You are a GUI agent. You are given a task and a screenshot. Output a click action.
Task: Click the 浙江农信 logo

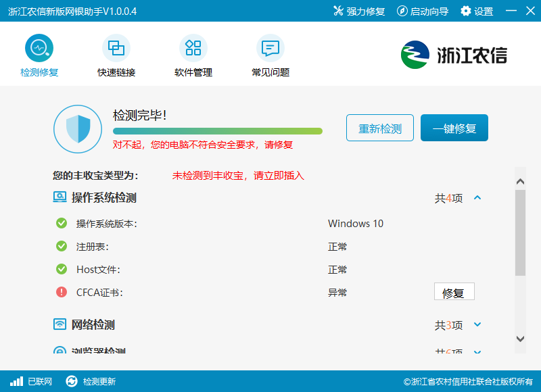[454, 55]
